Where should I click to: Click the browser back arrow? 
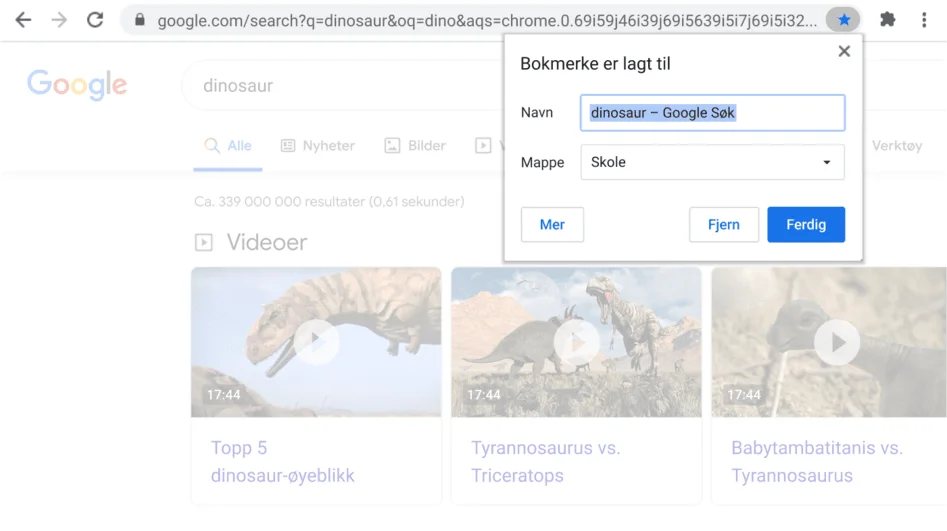[23, 20]
